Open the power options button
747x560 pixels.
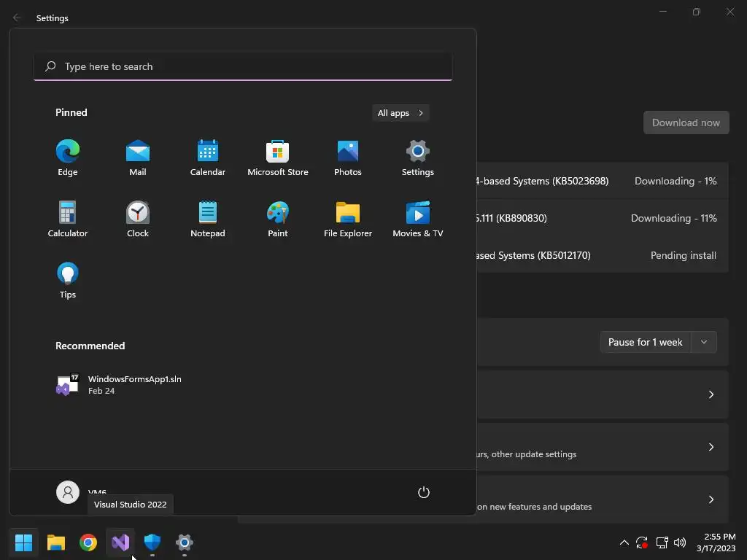[x=424, y=492]
